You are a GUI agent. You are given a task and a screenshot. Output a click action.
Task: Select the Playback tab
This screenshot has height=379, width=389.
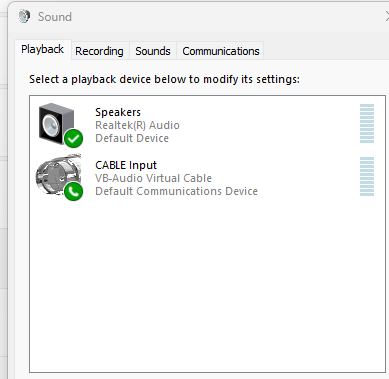tap(43, 50)
